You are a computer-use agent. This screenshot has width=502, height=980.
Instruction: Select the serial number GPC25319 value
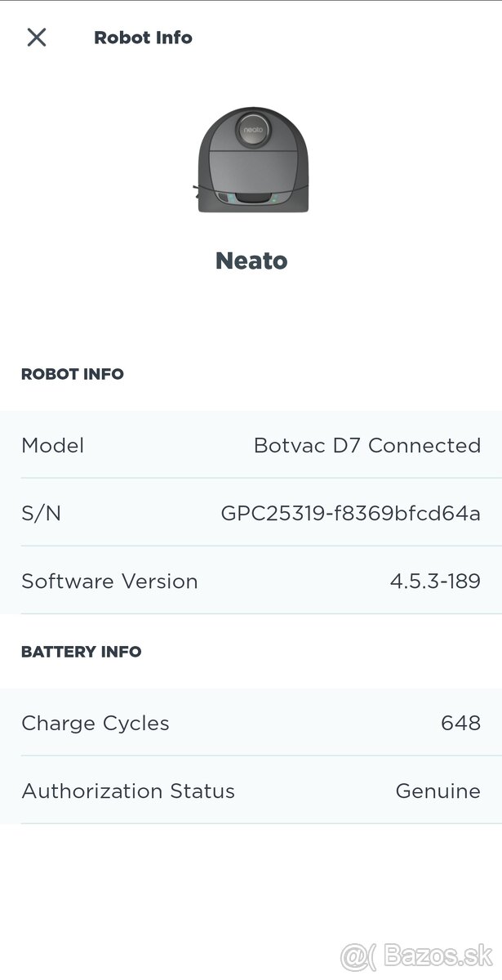coord(351,513)
